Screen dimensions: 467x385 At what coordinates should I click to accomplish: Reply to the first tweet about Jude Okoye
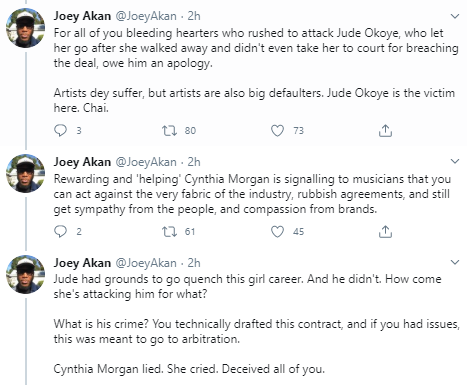point(60,131)
